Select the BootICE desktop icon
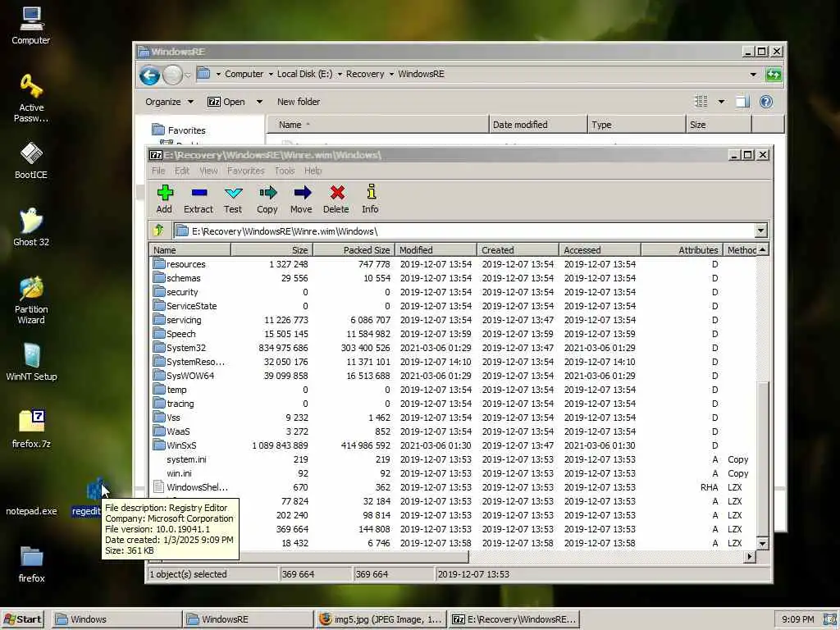Screen dimensions: 840x630 31,161
